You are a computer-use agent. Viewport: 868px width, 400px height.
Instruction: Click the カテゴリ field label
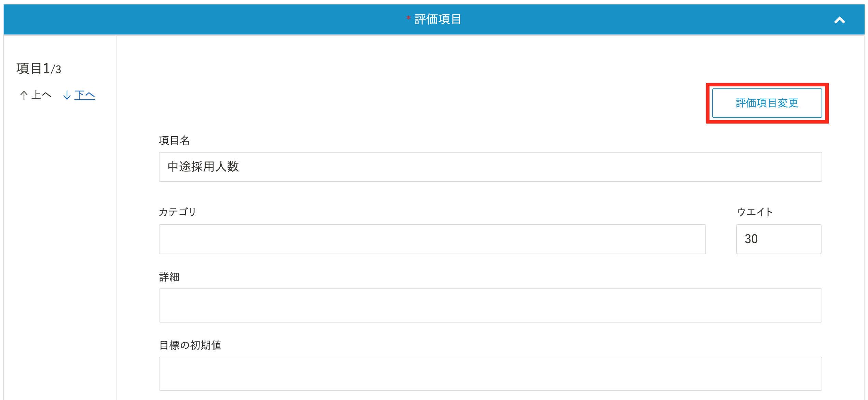(x=177, y=212)
